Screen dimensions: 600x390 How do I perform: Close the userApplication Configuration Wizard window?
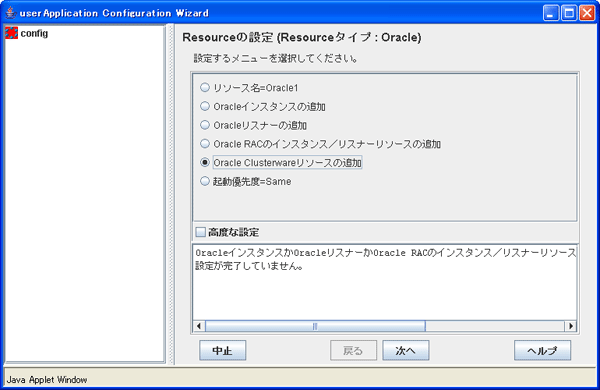(x=587, y=13)
